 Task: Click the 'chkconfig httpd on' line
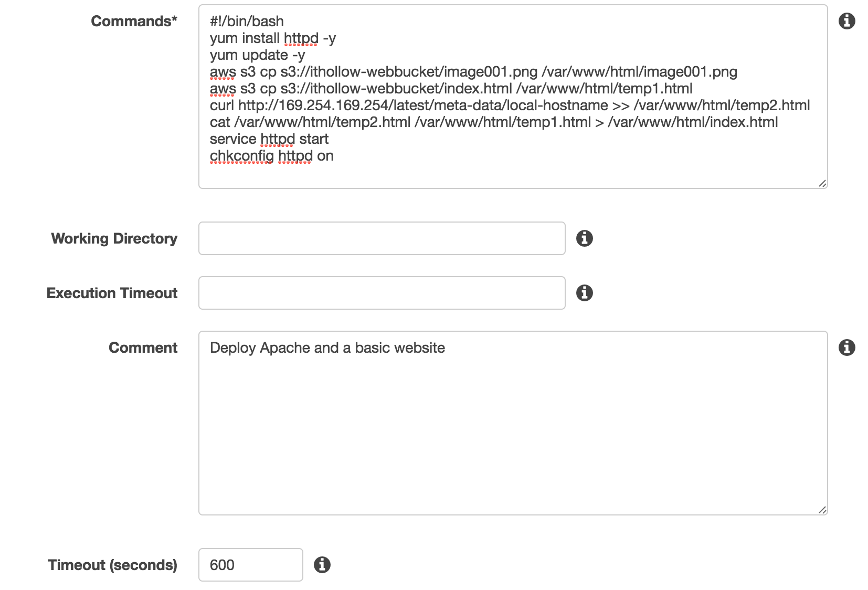coord(271,155)
